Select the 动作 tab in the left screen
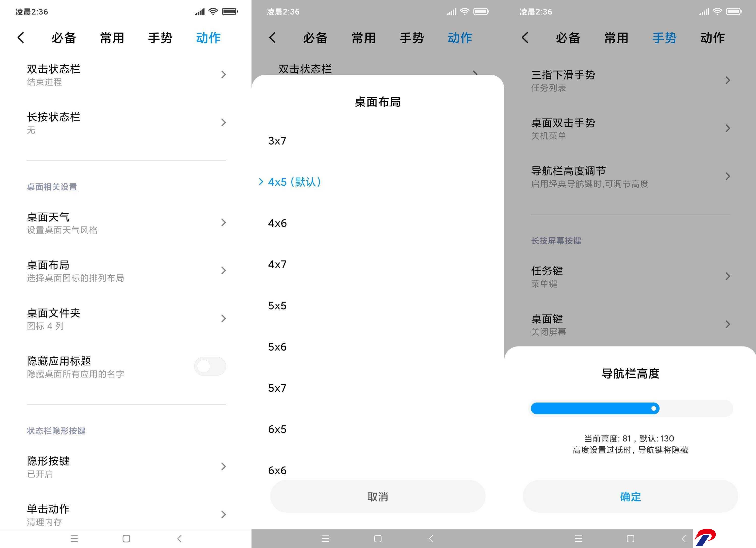This screenshot has width=756, height=548. click(208, 38)
